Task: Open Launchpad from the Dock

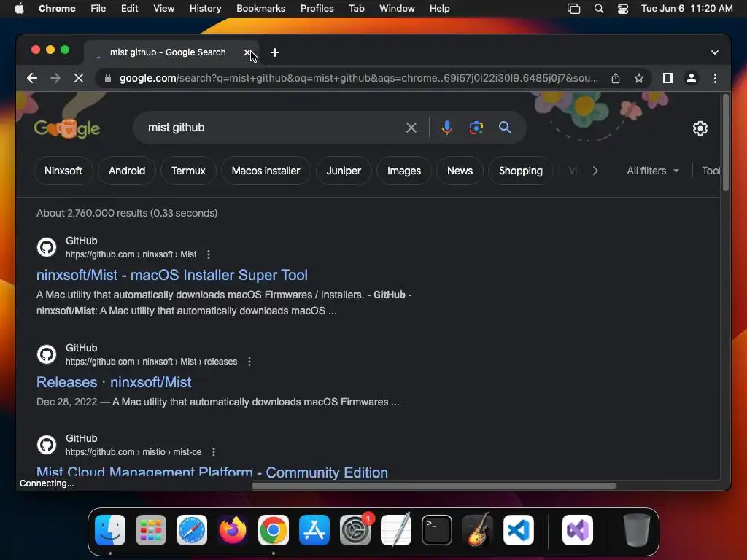Action: point(150,530)
